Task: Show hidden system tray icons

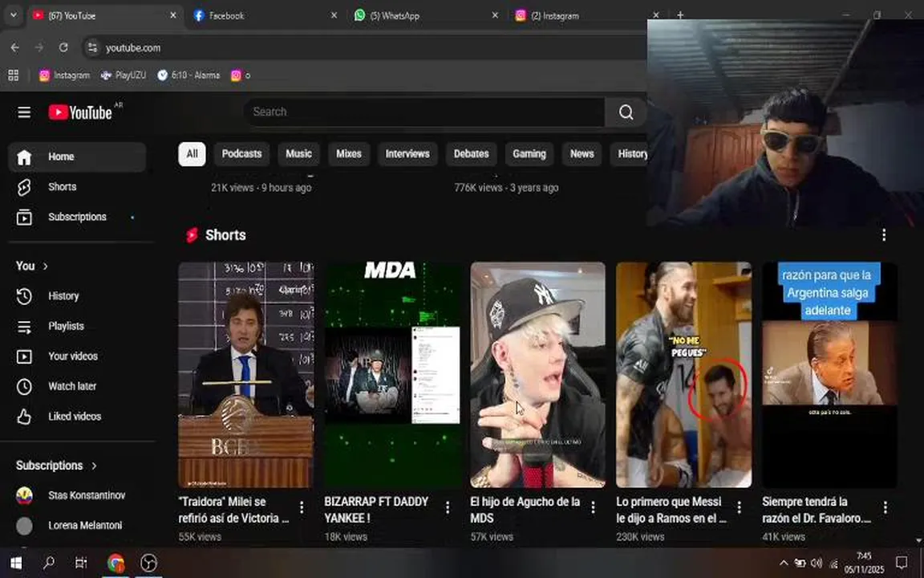Action: coord(783,564)
